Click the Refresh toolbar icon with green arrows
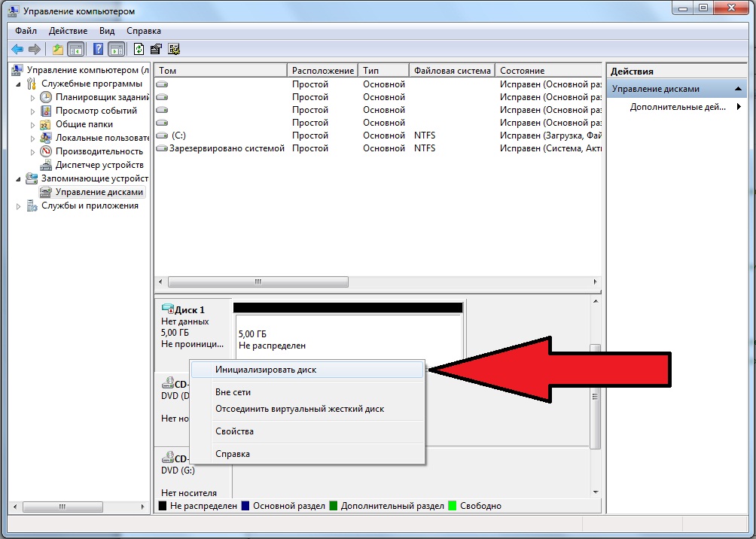 click(x=139, y=49)
